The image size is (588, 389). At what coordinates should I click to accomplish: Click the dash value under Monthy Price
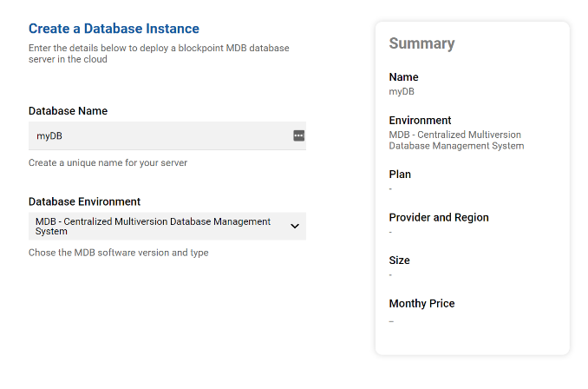click(x=391, y=321)
